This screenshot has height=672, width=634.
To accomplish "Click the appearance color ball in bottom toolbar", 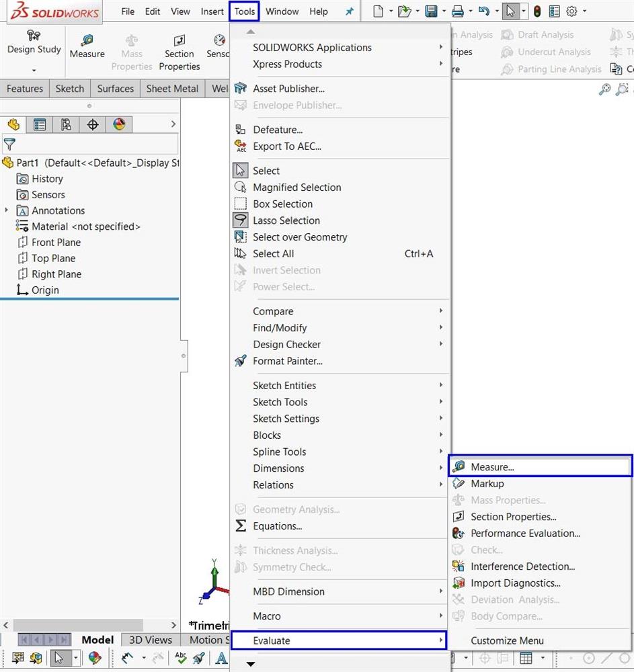I will pyautogui.click(x=95, y=657).
